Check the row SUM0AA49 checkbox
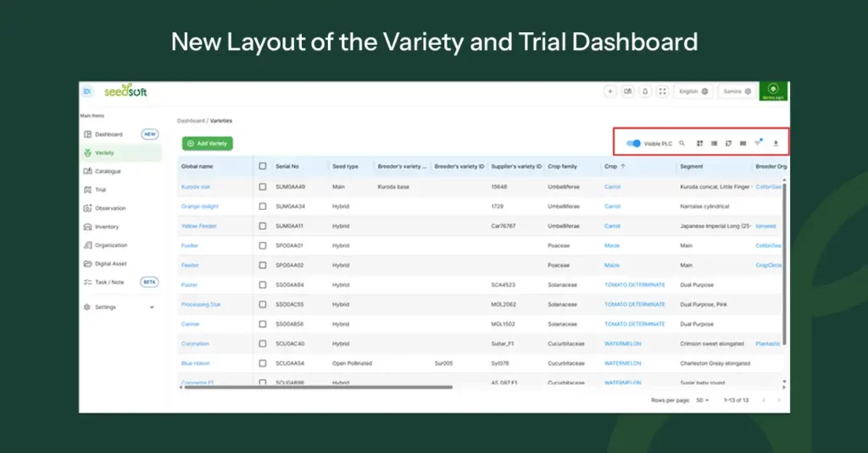Screen dimensions: 868x453 tap(263, 187)
